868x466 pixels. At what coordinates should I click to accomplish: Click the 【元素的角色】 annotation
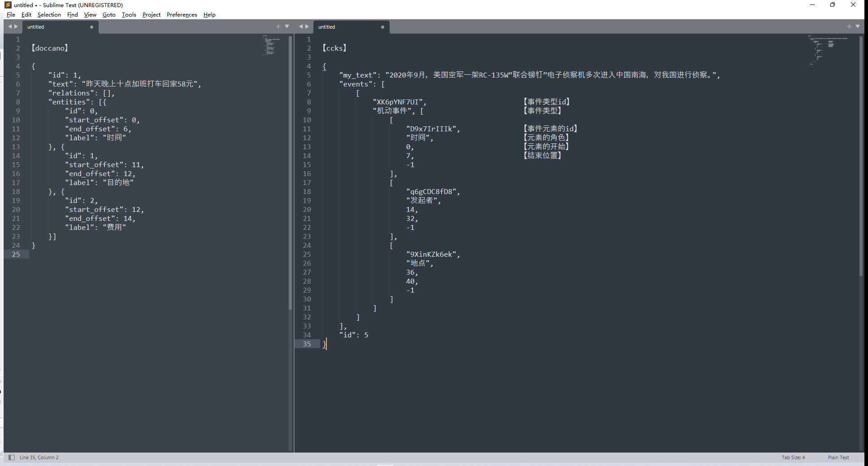point(547,138)
